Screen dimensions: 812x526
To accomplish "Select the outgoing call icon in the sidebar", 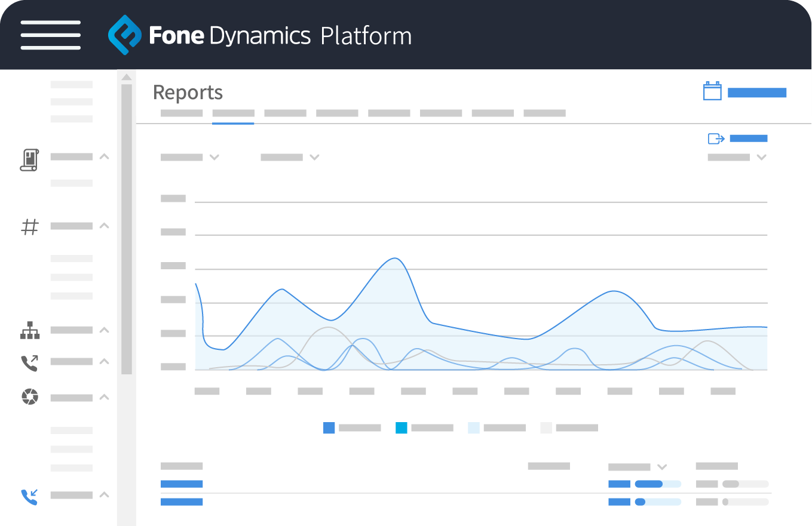I will (29, 361).
